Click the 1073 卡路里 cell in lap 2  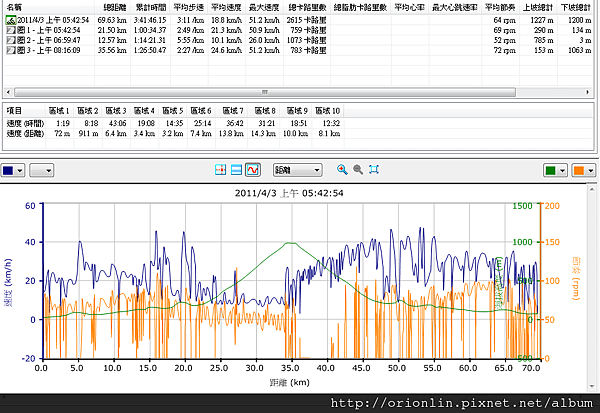tap(306, 40)
